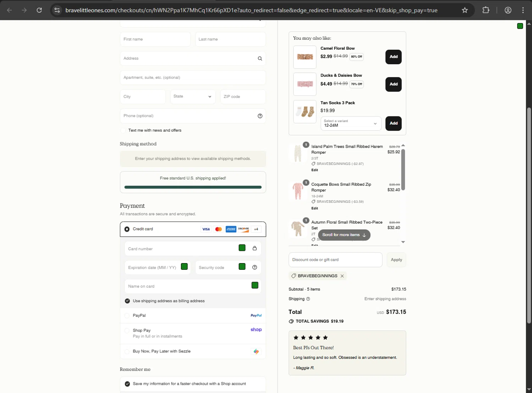Edit Coquette Bows Zip Romper item
The width and height of the screenshot is (532, 393).
coord(315,208)
